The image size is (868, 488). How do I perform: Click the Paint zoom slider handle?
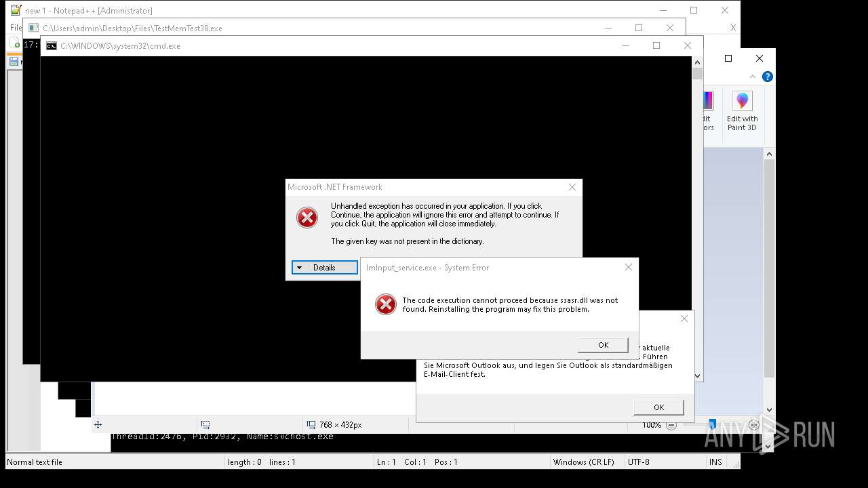(712, 425)
